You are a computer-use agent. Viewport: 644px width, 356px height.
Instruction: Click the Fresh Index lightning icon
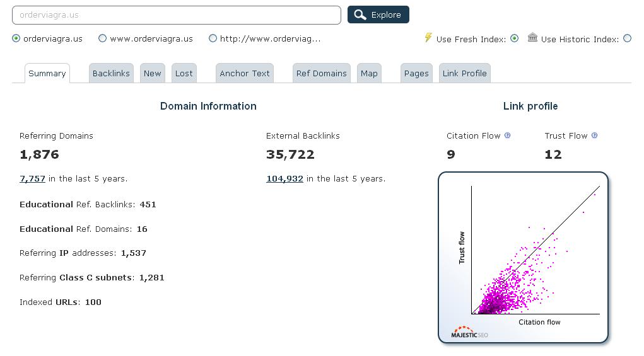point(428,38)
